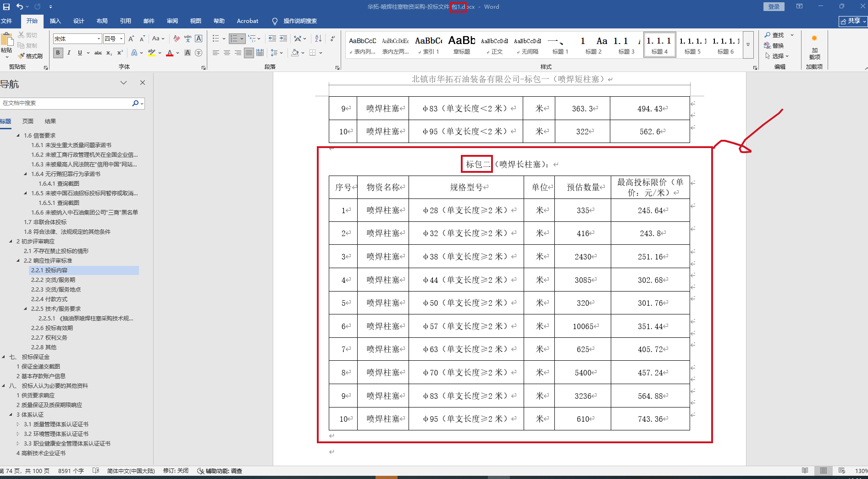
Task: Open the search options dropdown in navigation
Action: (142, 104)
